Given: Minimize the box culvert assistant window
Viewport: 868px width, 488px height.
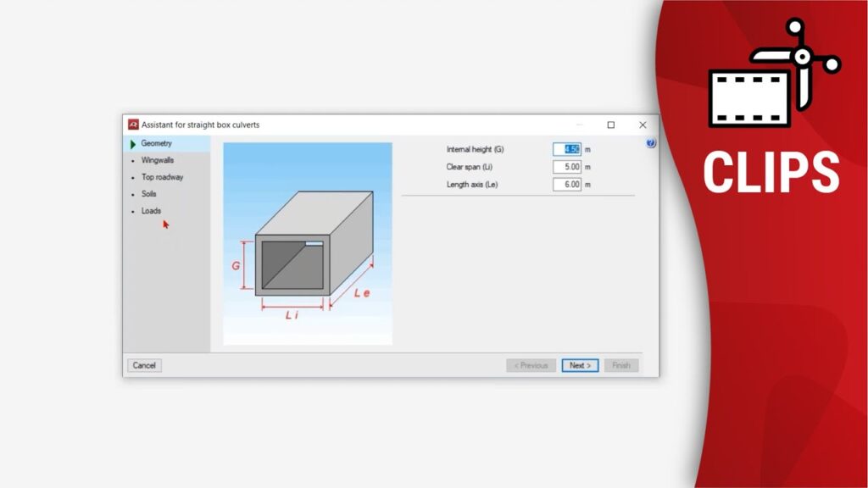Looking at the screenshot, I should click(580, 125).
